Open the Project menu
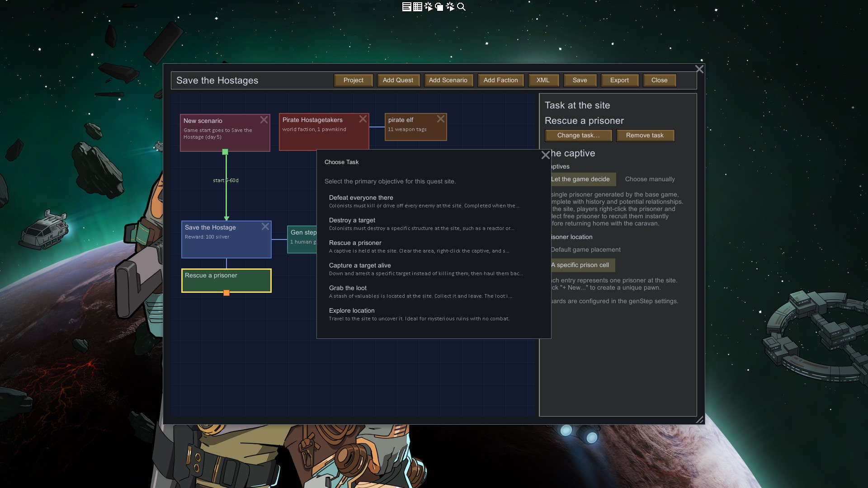Screen dimensions: 868x488 click(354, 80)
